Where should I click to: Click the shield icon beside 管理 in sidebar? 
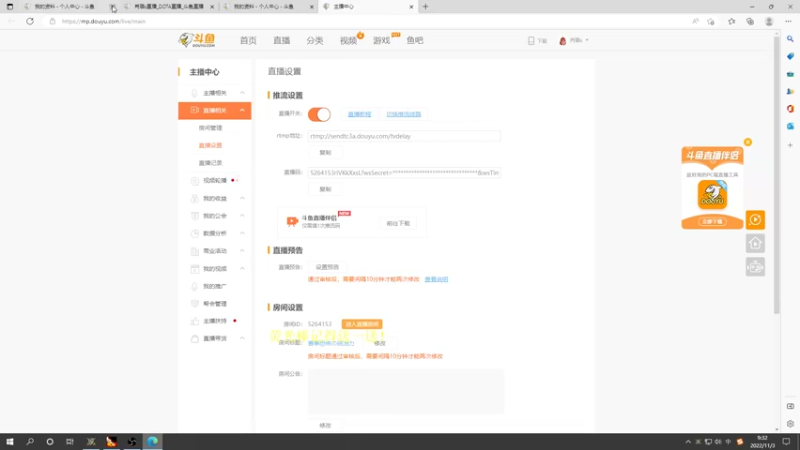pyautogui.click(x=194, y=304)
